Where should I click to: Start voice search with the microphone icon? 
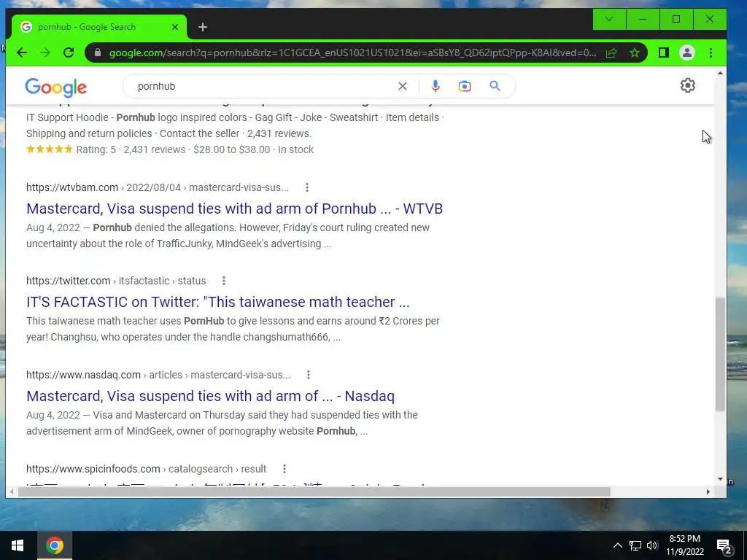tap(435, 86)
